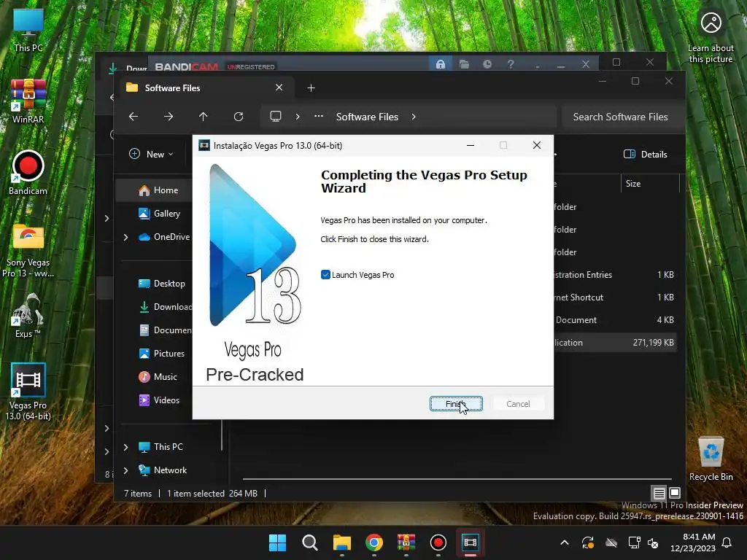Add a new File Explorer tab

311,88
